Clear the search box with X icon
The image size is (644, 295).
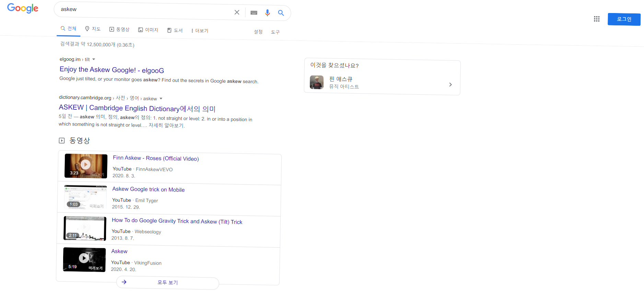pos(237,12)
